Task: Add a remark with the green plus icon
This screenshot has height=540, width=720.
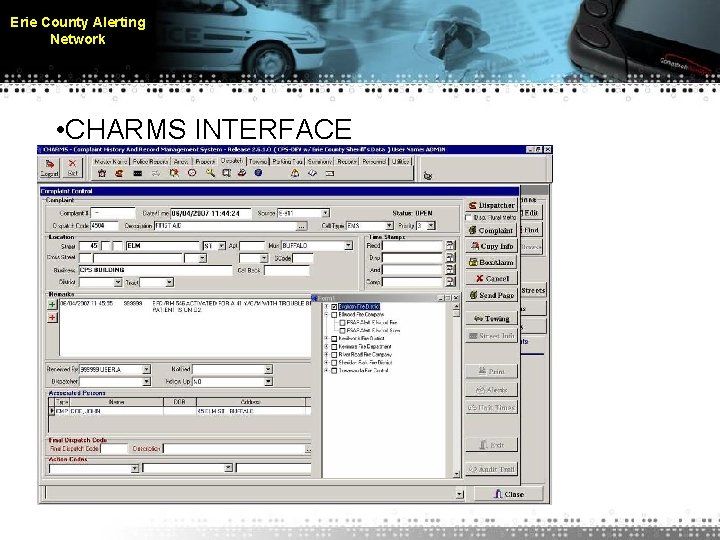Action: pos(52,304)
